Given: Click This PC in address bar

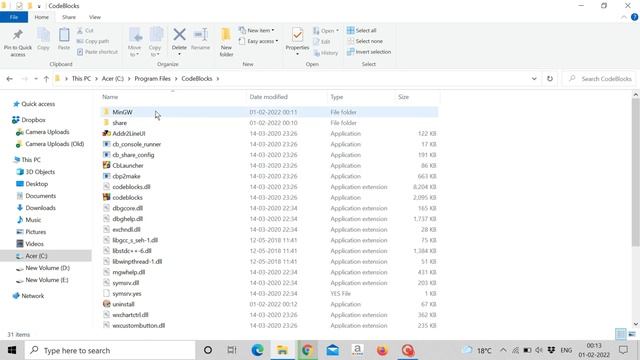Looking at the screenshot, I should pos(81,78).
